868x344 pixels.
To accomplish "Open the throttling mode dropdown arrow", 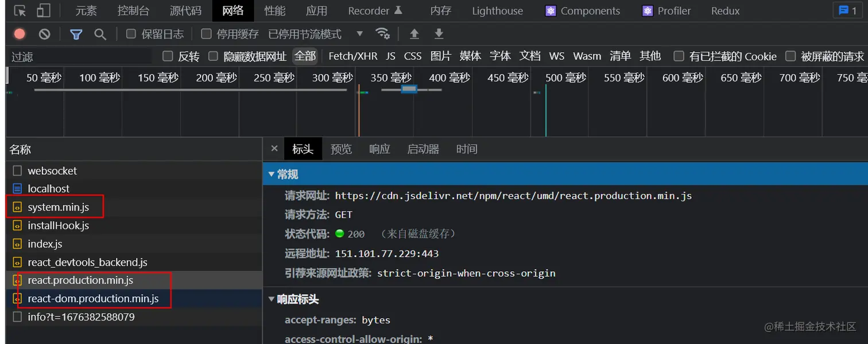I will [x=360, y=34].
